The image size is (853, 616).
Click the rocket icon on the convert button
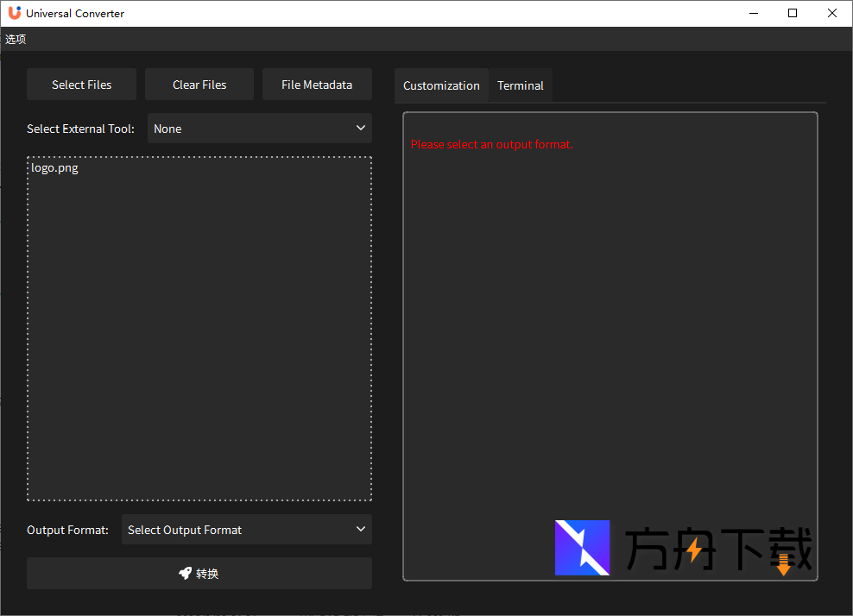185,573
